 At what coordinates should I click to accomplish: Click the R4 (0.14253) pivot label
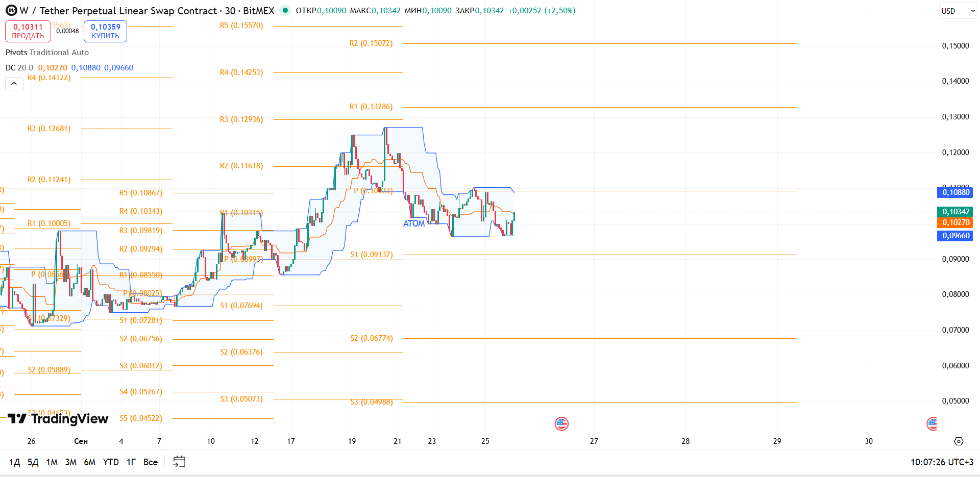pos(241,72)
